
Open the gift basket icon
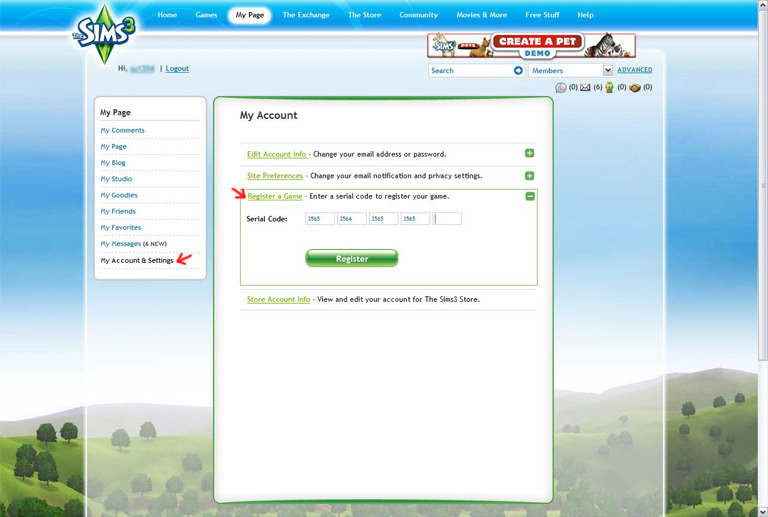click(x=635, y=88)
